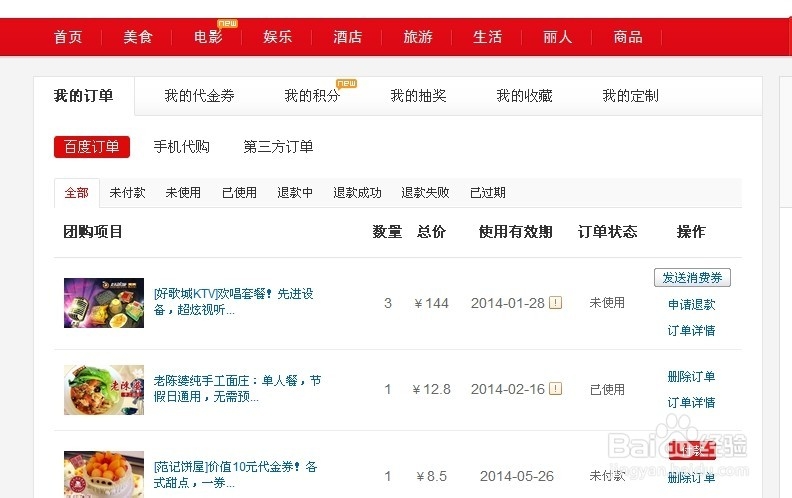The height and width of the screenshot is (498, 792).
Task: Click the 未使用 status of the KTV order
Action: pos(607,303)
